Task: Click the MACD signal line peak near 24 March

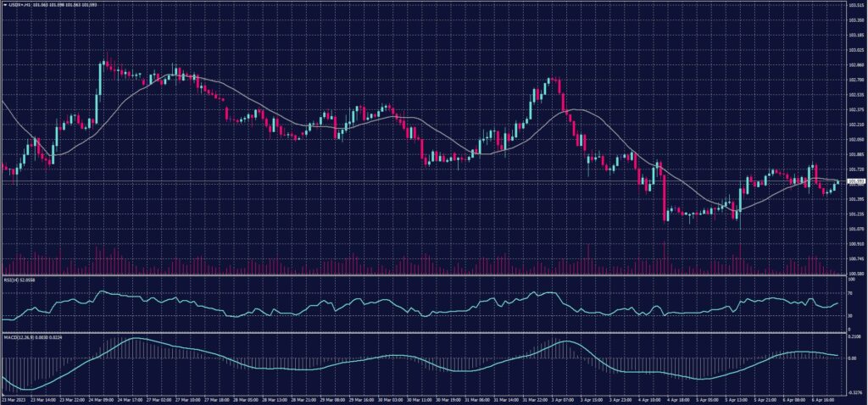Action: point(136,339)
